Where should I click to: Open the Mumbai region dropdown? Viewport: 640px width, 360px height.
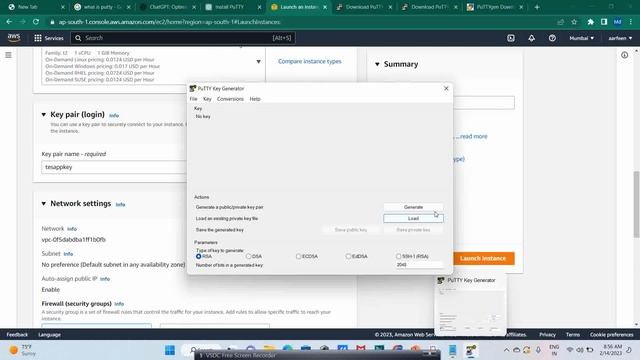(x=582, y=38)
